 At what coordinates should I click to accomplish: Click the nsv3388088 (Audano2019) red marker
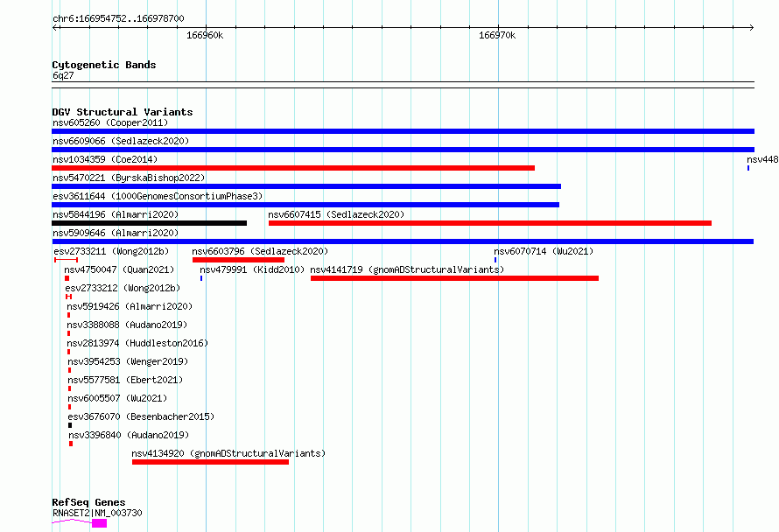click(68, 333)
